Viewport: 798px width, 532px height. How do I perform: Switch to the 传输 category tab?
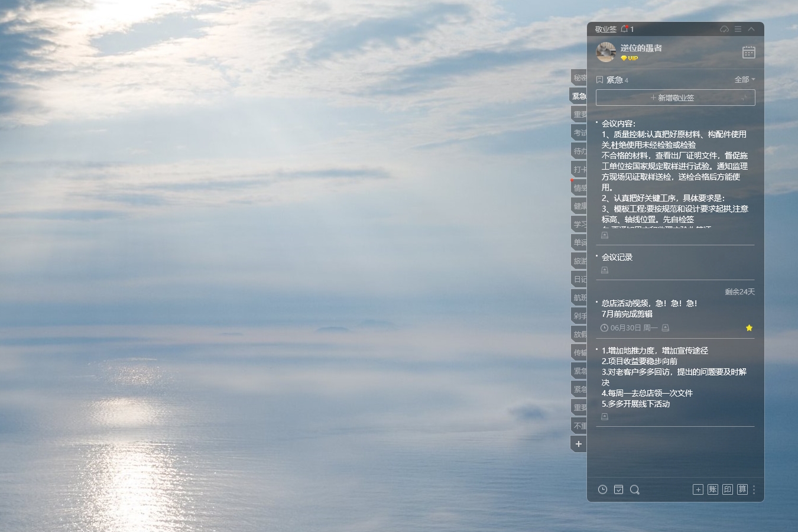pos(579,352)
